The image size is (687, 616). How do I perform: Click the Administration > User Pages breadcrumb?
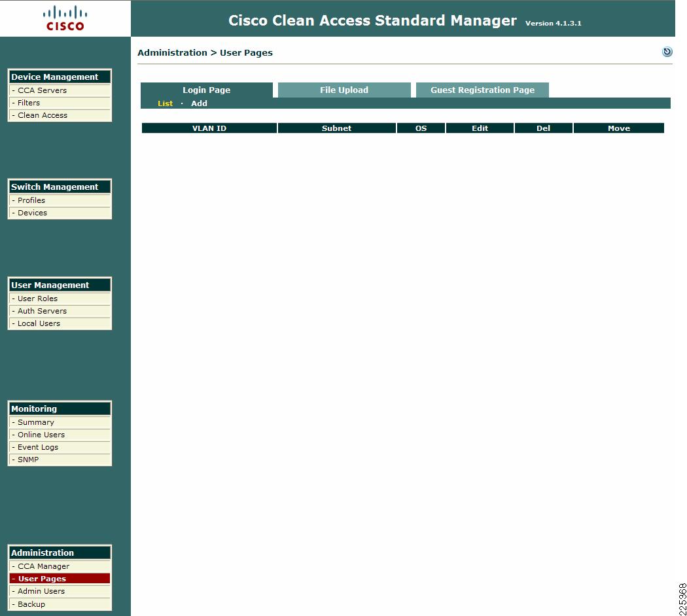[205, 52]
